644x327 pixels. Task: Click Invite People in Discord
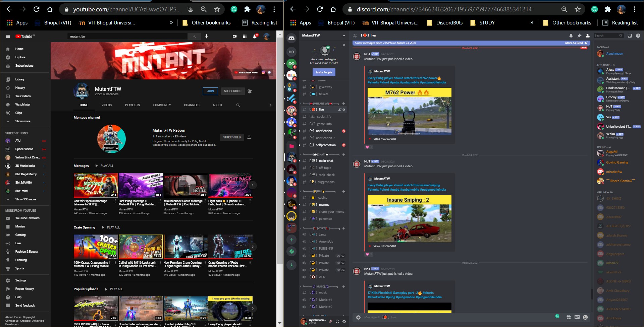[324, 72]
